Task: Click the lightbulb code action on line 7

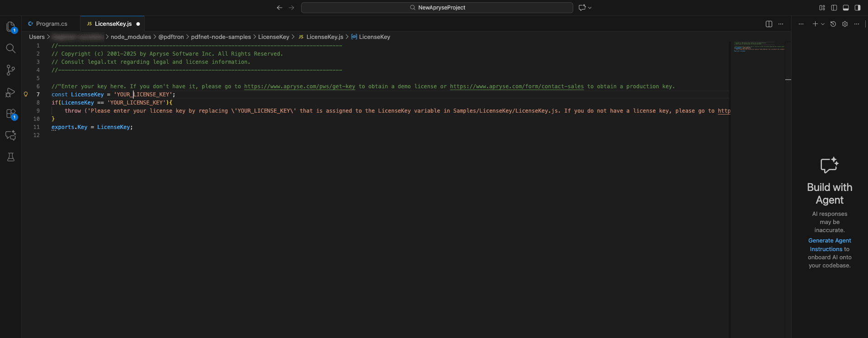Action: 26,95
